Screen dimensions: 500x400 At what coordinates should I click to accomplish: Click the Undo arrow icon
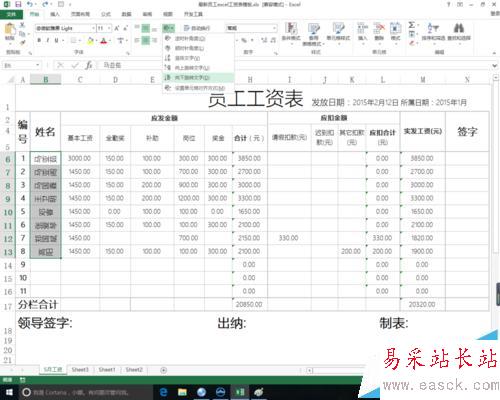30,4
